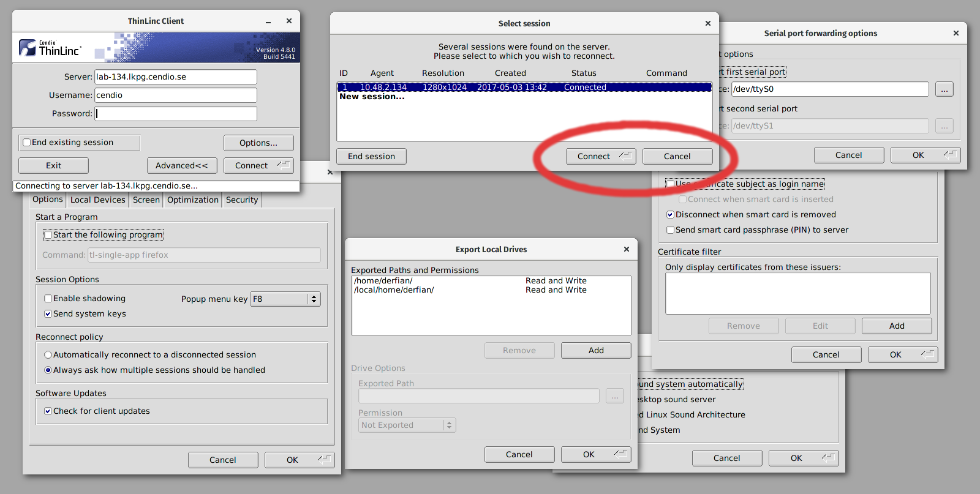
Task: Click the ThinLinc logo in the client window
Action: click(50, 48)
